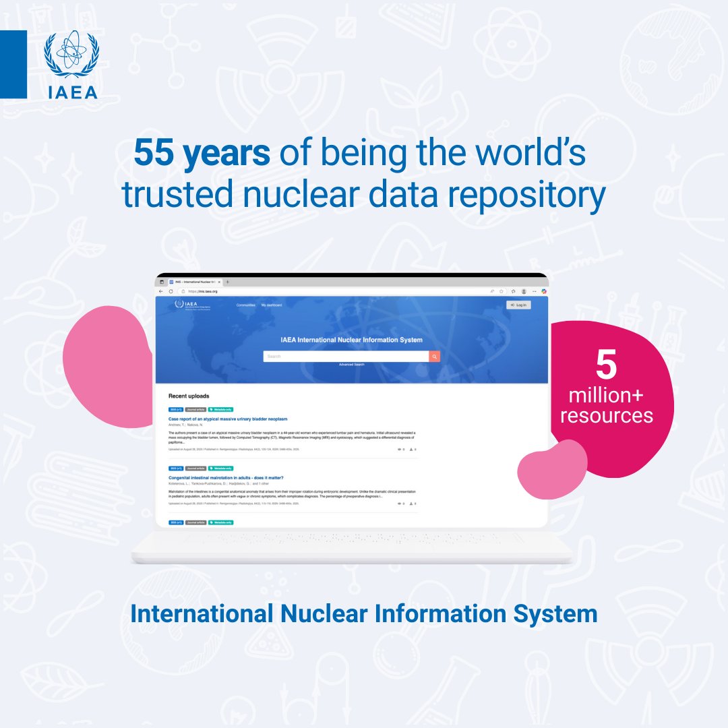Screen dimensions: 728x728
Task: Click 'IAEA International Nuclear Information System' page title
Action: pos(351,340)
